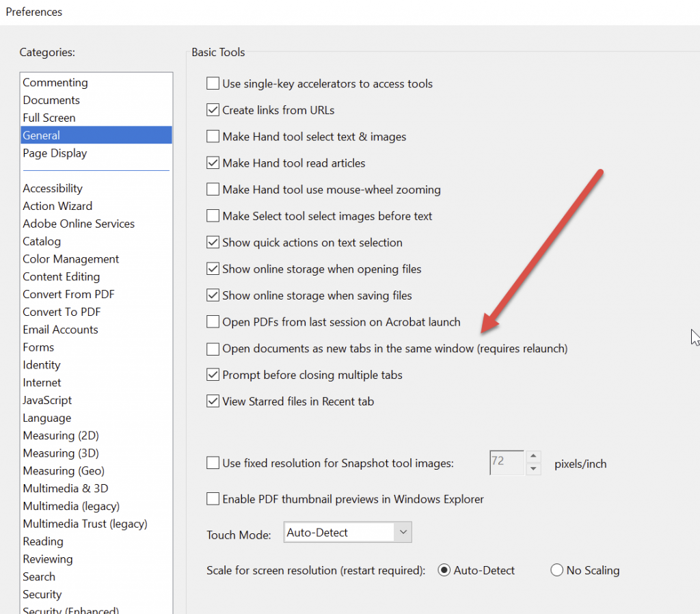The width and height of the screenshot is (700, 614).
Task: Enable mouse-wheel zooming for Hand tool
Action: 214,189
